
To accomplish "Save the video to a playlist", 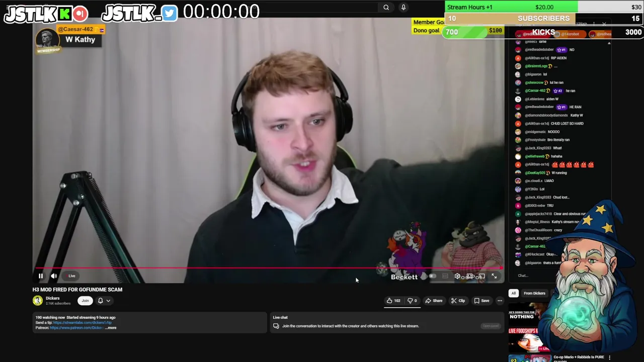I will [481, 301].
